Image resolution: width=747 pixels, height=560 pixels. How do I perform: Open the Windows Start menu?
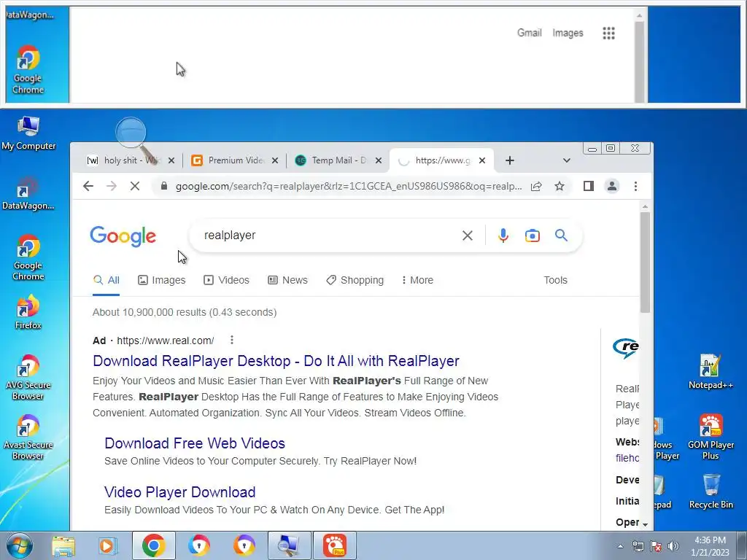click(x=20, y=545)
